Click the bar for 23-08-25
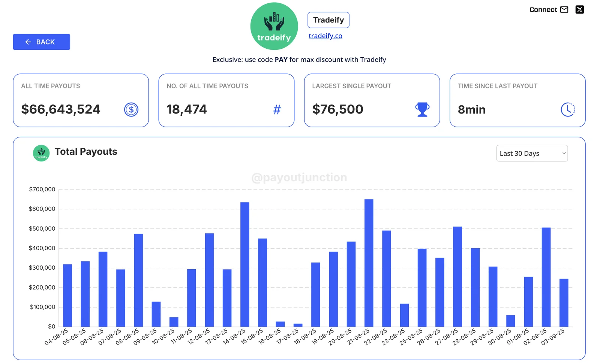This screenshot has width=600, height=364. coord(404,315)
